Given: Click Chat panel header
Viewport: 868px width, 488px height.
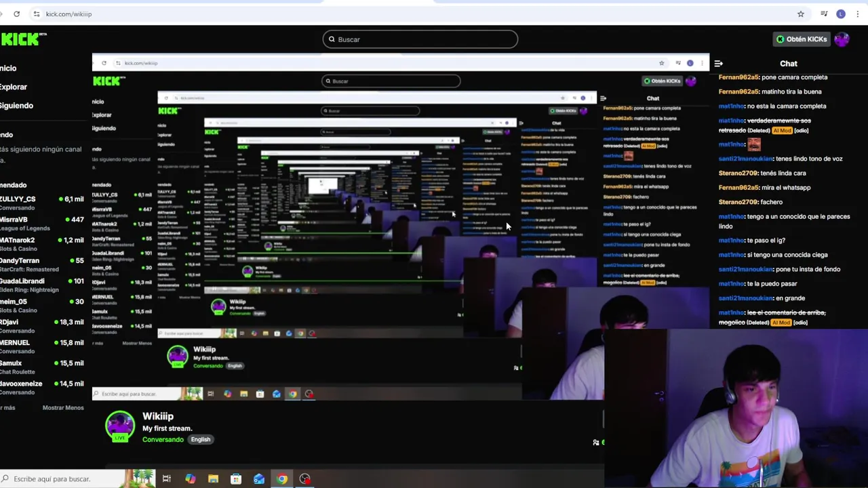Looking at the screenshot, I should 788,64.
